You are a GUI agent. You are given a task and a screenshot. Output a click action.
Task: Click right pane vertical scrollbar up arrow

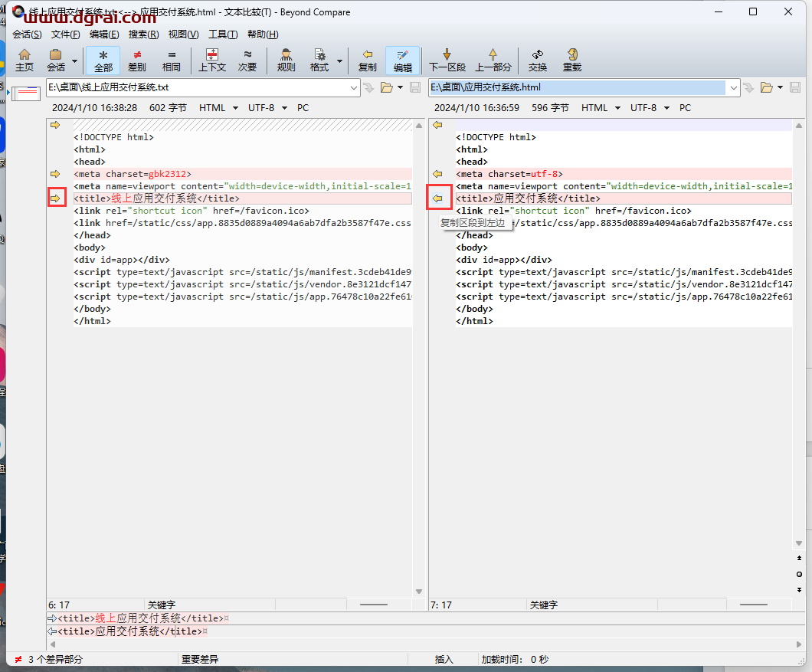[x=799, y=126]
